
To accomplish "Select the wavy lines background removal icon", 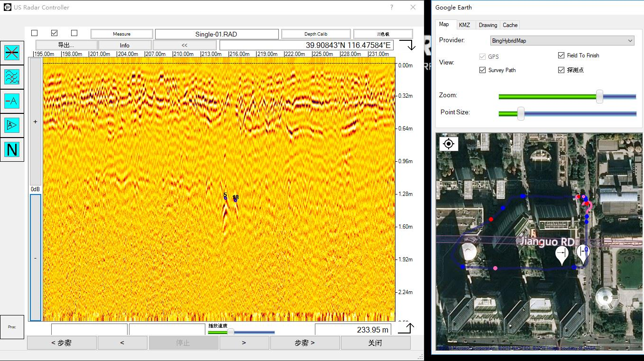I will click(12, 76).
